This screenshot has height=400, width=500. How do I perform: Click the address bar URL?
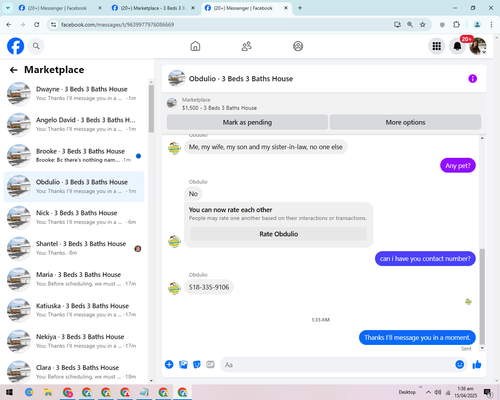(x=117, y=25)
